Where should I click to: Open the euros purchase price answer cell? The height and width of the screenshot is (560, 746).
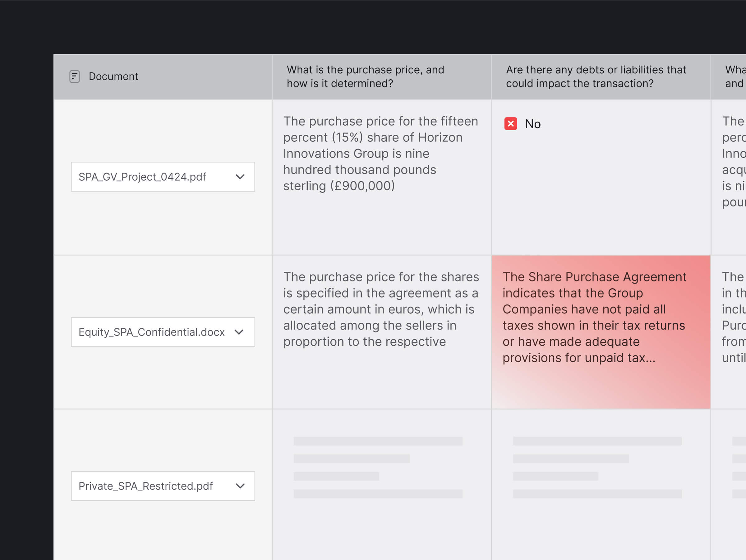coord(380,309)
